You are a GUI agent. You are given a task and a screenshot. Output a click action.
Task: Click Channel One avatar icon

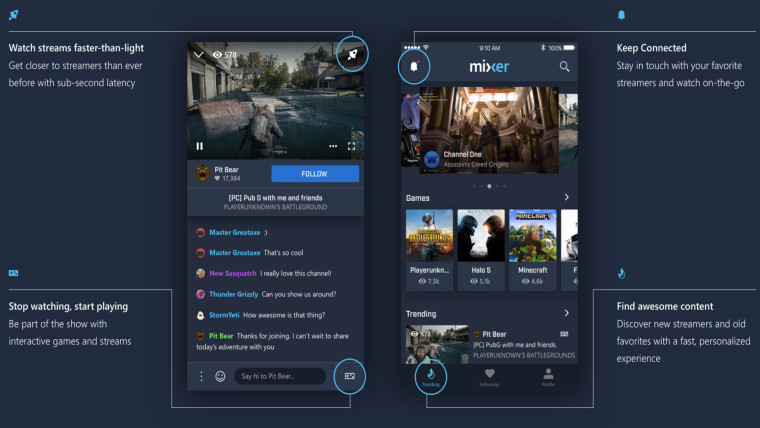pyautogui.click(x=431, y=159)
